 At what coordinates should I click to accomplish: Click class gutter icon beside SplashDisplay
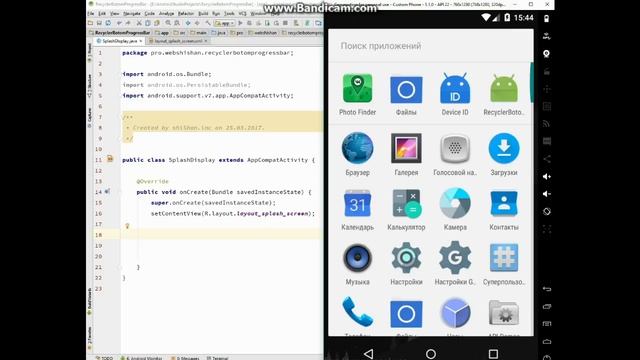click(110, 158)
